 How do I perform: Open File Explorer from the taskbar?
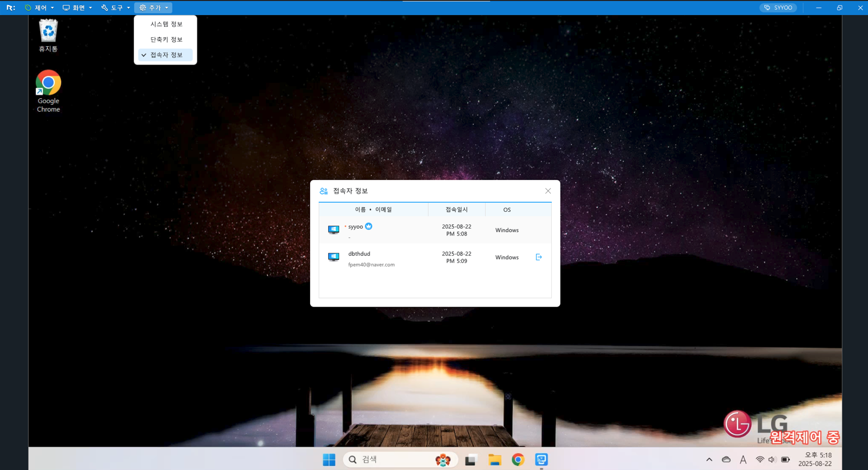[494, 460]
